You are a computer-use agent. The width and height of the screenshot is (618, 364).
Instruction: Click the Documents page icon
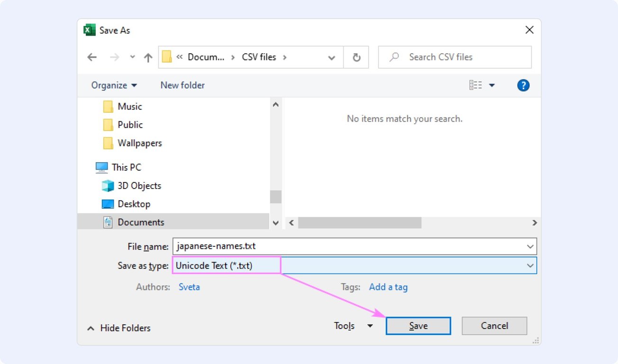(108, 222)
